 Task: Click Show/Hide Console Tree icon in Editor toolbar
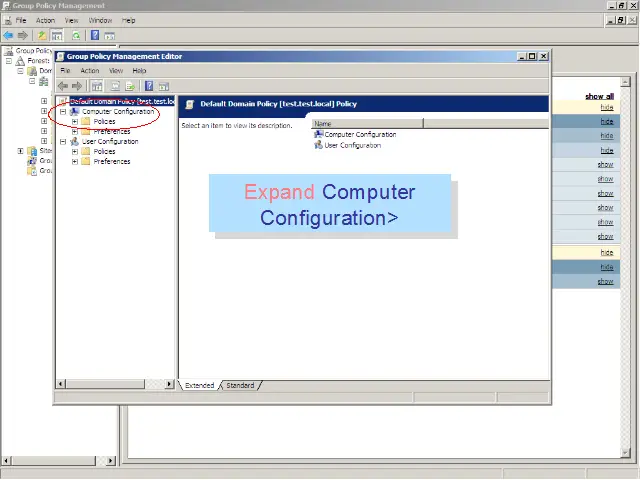[97, 86]
